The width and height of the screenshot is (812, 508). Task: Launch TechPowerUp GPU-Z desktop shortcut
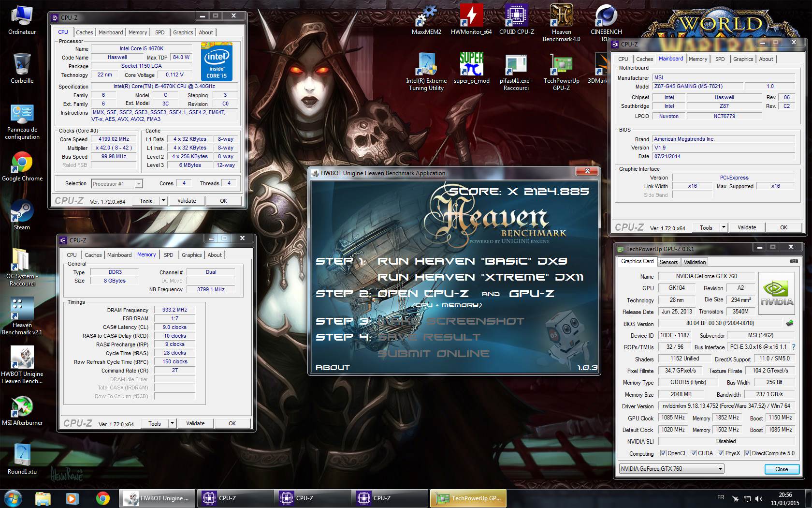[x=561, y=72]
